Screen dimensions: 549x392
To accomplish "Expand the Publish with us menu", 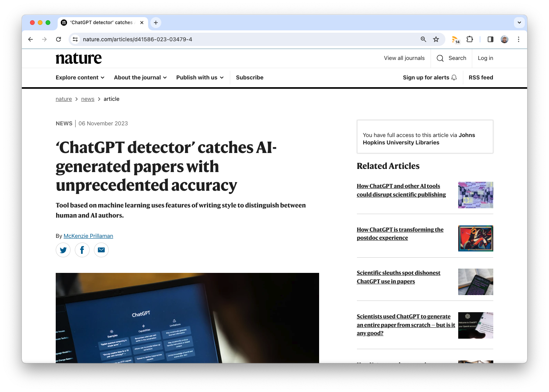I will [199, 77].
